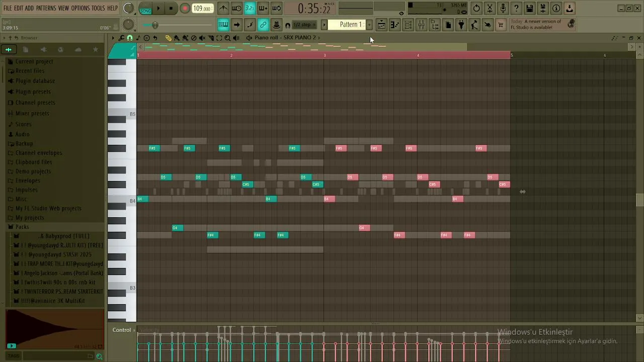Open the Mixer view button
Image resolution: width=644 pixels, height=362 pixels.
(x=422, y=25)
